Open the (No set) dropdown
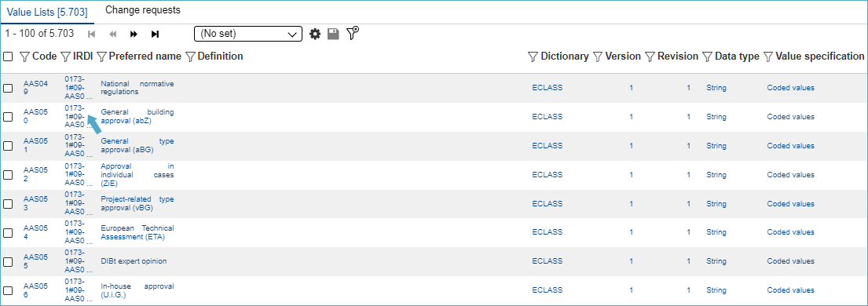 [x=248, y=34]
